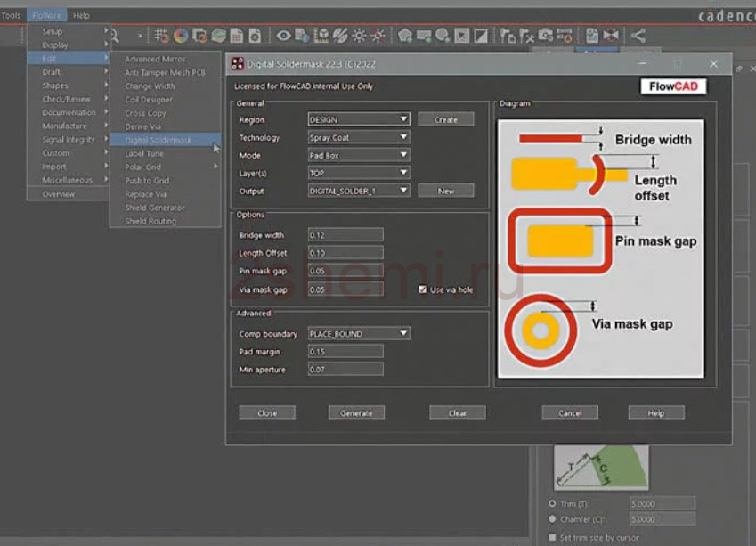Image resolution: width=756 pixels, height=546 pixels.
Task: Click the Pad margin input field
Action: [345, 352]
